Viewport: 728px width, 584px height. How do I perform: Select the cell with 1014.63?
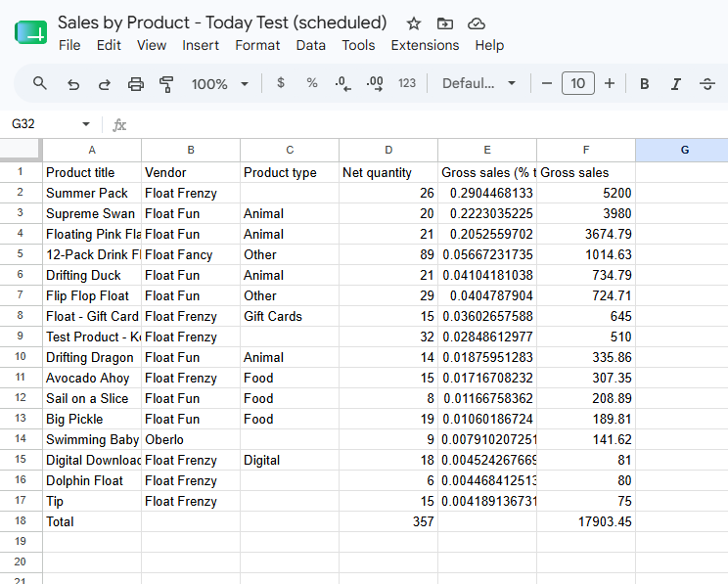pos(586,254)
